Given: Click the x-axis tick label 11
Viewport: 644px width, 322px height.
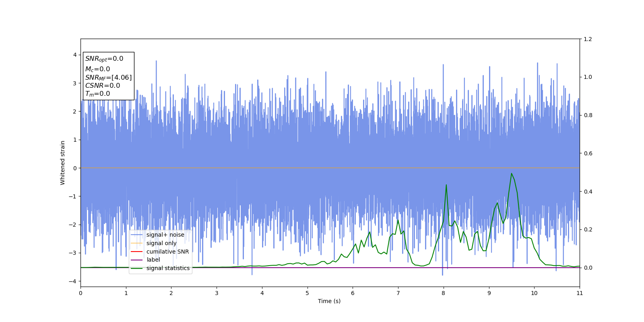Looking at the screenshot, I should (x=580, y=293).
